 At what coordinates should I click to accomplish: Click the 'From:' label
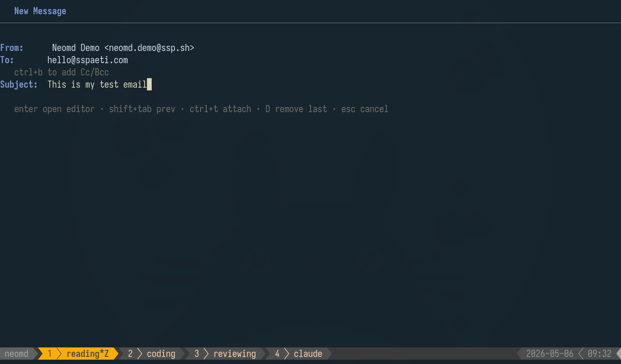[x=12, y=48]
